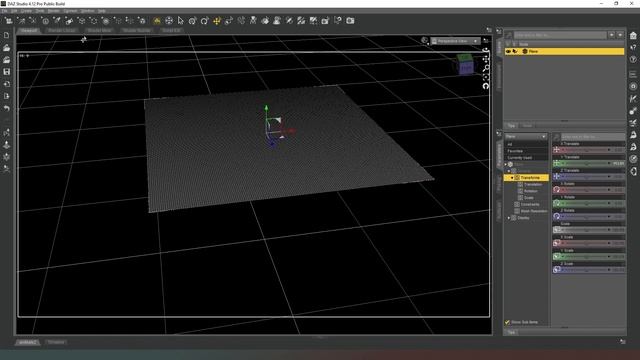
Task: Open the Window menu
Action: (87, 11)
